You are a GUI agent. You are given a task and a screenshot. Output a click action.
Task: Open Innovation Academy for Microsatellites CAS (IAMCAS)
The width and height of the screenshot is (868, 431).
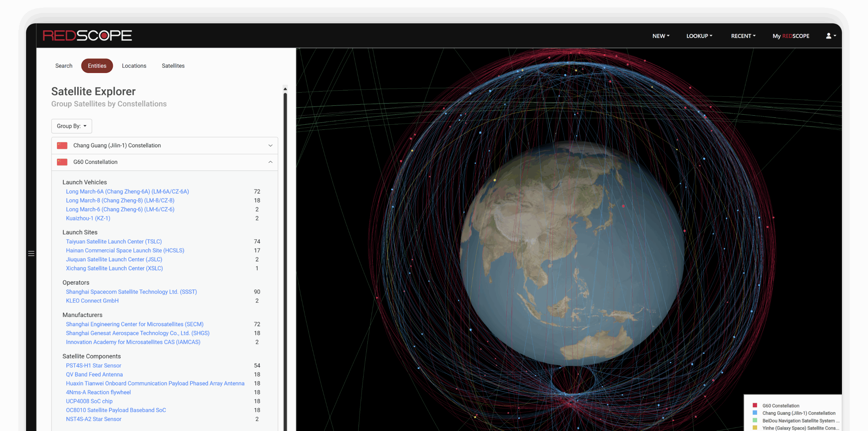pos(133,342)
